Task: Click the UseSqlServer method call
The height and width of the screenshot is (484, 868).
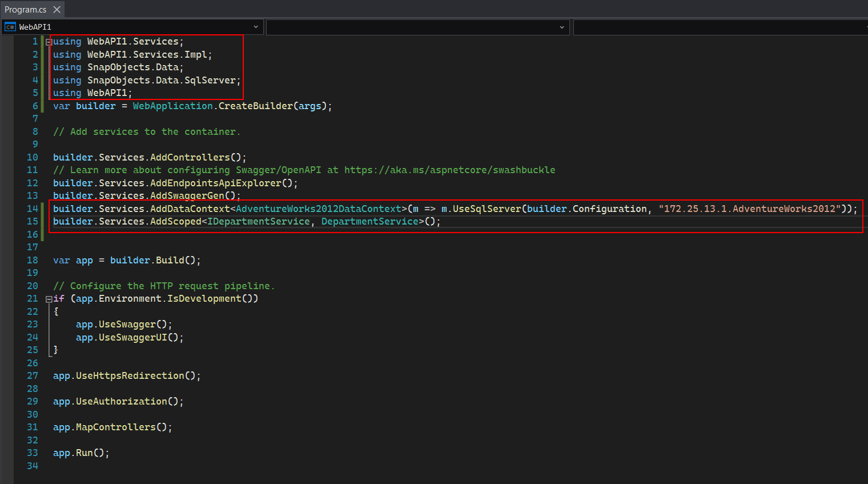Action: tap(487, 209)
